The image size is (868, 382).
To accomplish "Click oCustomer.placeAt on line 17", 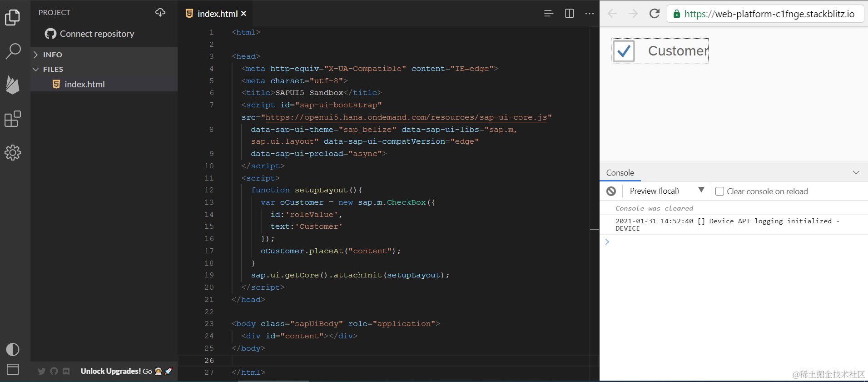I will 302,251.
